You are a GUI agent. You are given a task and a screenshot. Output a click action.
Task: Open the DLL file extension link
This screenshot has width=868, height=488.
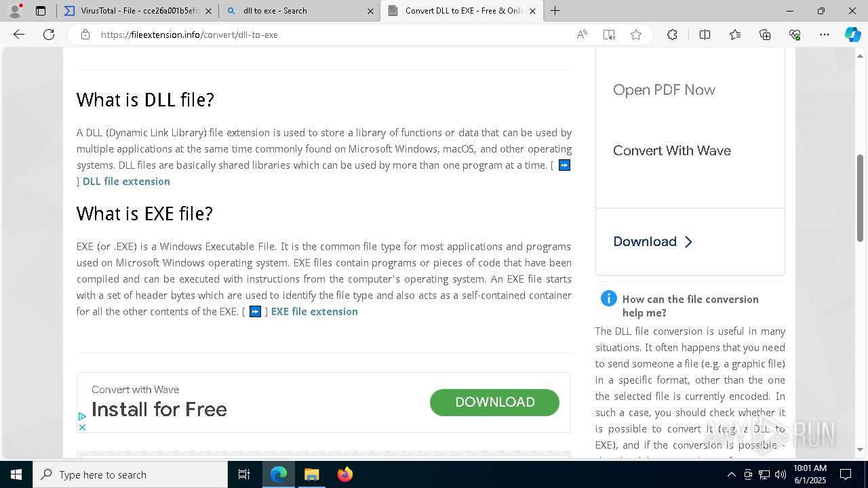[126, 182]
